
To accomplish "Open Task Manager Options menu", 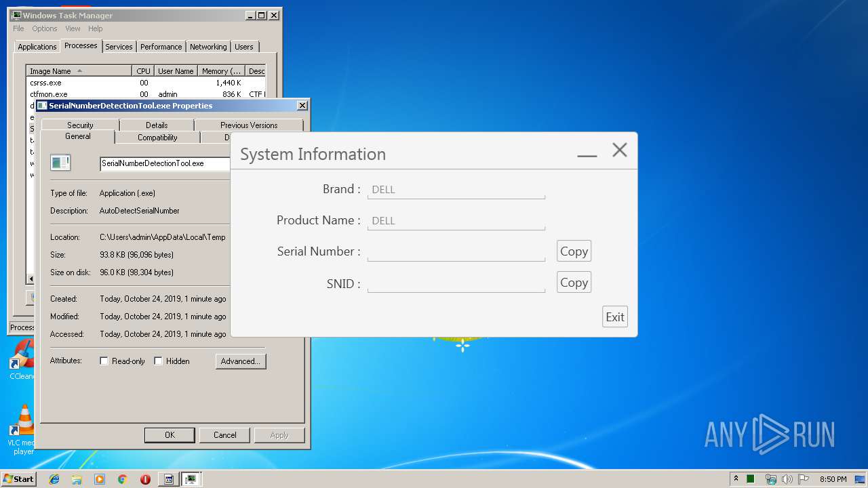I will 45,28.
